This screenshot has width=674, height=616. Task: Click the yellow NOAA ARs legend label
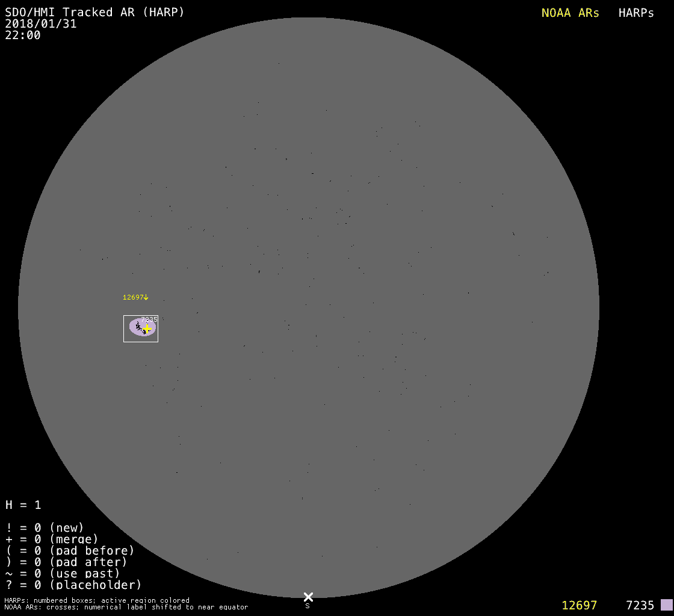(570, 13)
